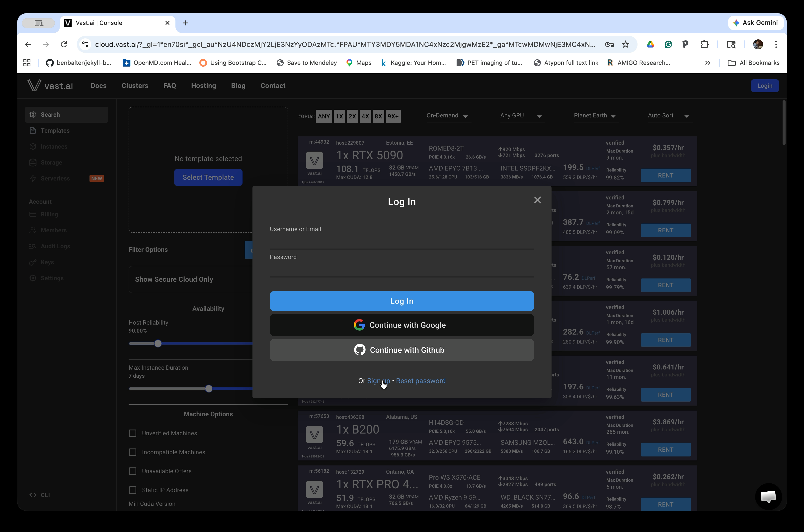This screenshot has height=532, width=804.
Task: Click the vast.ai logo
Action: pos(50,86)
